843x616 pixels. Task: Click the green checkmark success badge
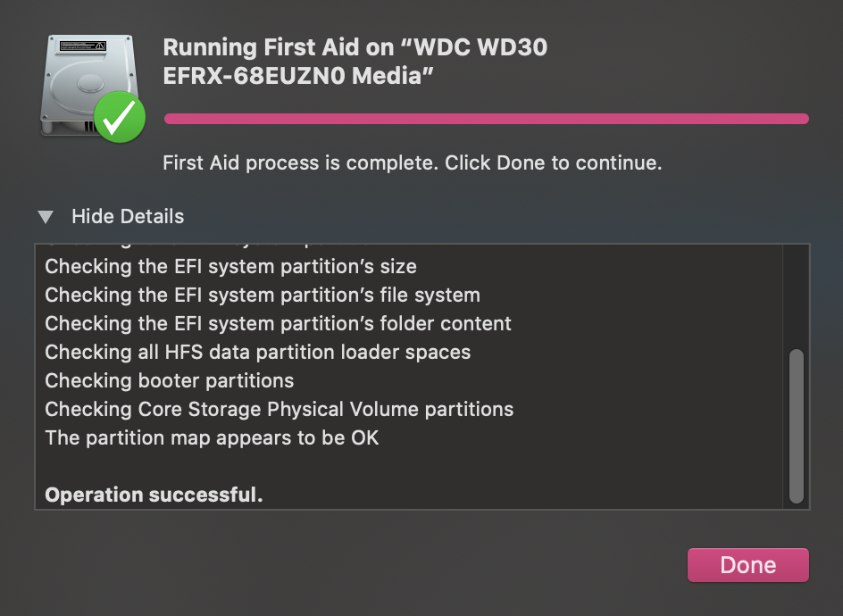120,117
